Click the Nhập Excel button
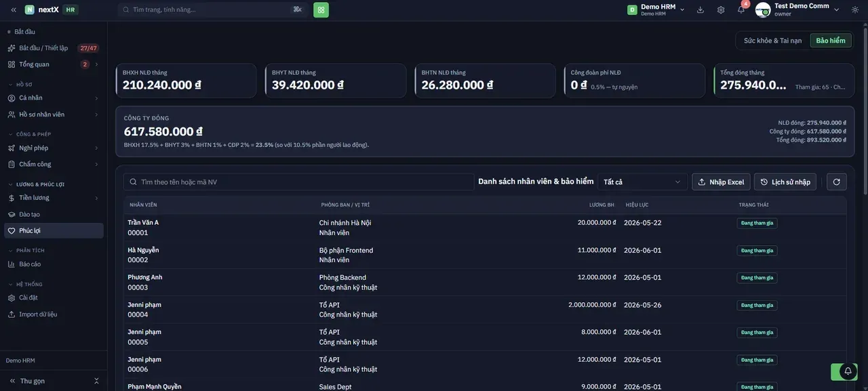This screenshot has width=868, height=391. pos(721,182)
